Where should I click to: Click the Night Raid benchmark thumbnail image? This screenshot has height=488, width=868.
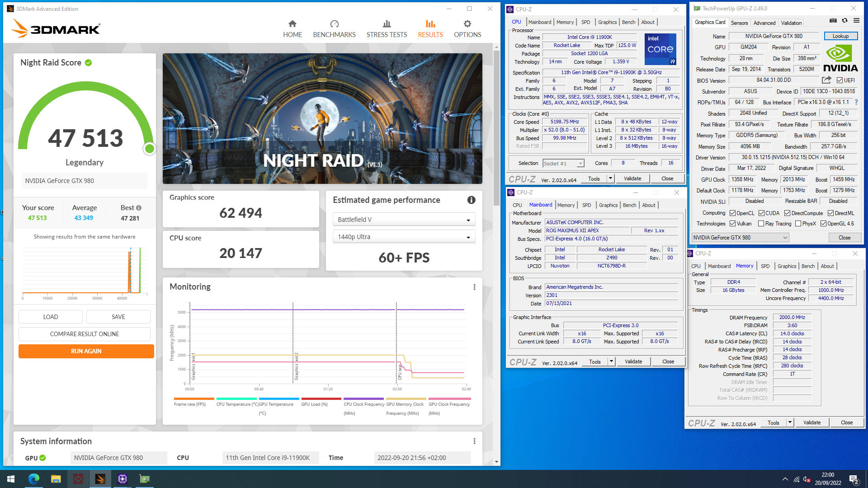point(322,118)
